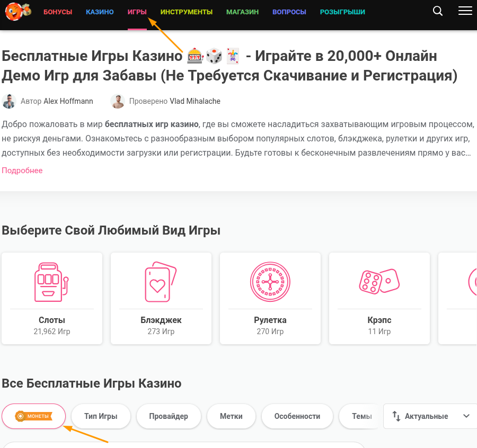Expand the Актуальные sort dropdown
Image resolution: width=477 pixels, height=448 pixels.
click(x=430, y=416)
